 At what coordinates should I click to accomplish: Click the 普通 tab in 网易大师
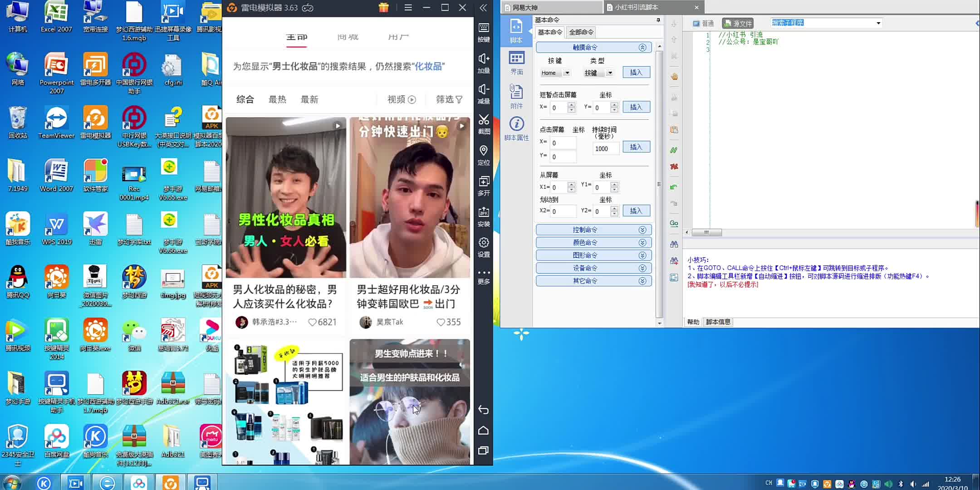click(704, 23)
